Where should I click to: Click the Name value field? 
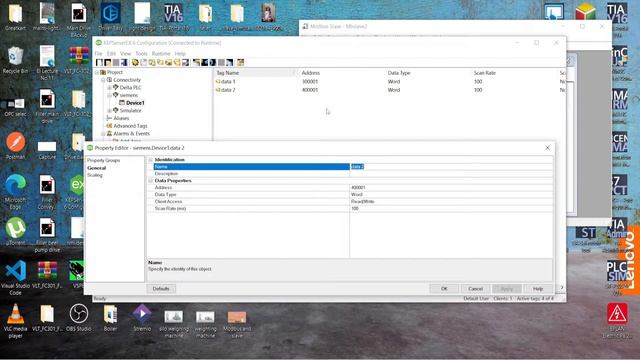pyautogui.click(x=451, y=167)
